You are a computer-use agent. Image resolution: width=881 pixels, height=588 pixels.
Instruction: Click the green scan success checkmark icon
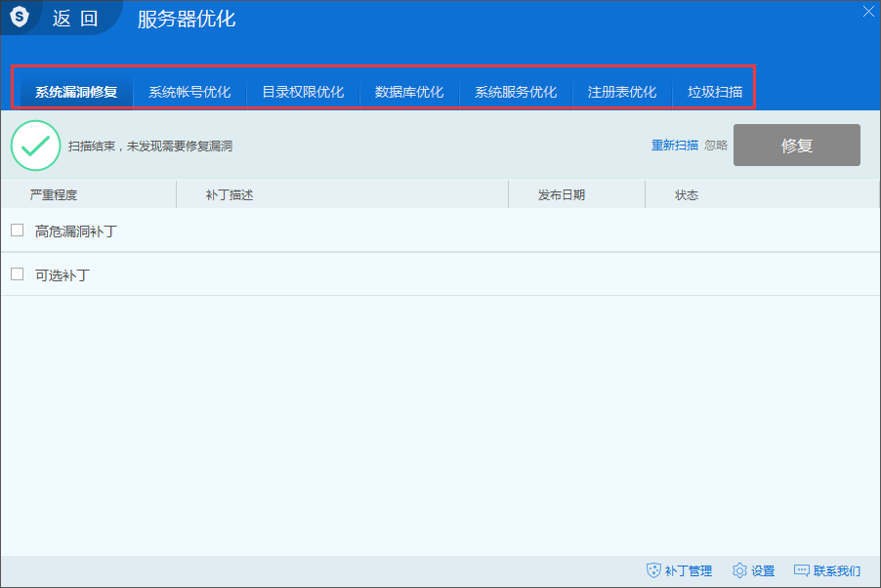[36, 145]
